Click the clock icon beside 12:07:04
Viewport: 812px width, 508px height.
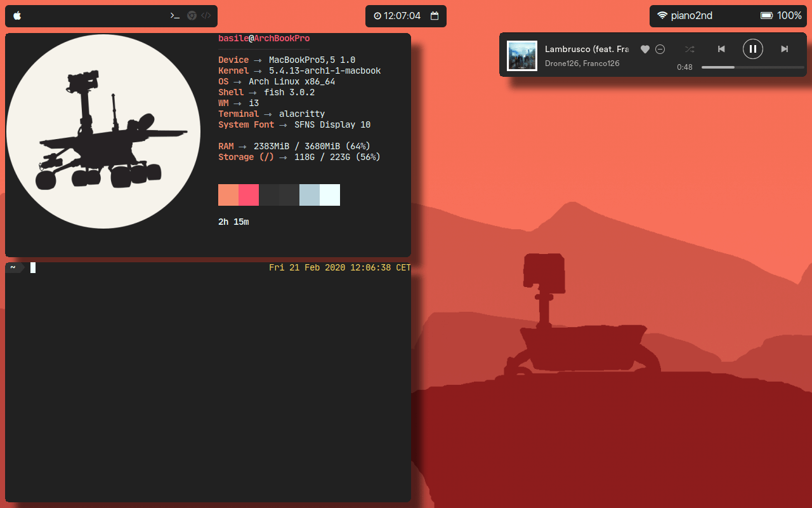(377, 16)
